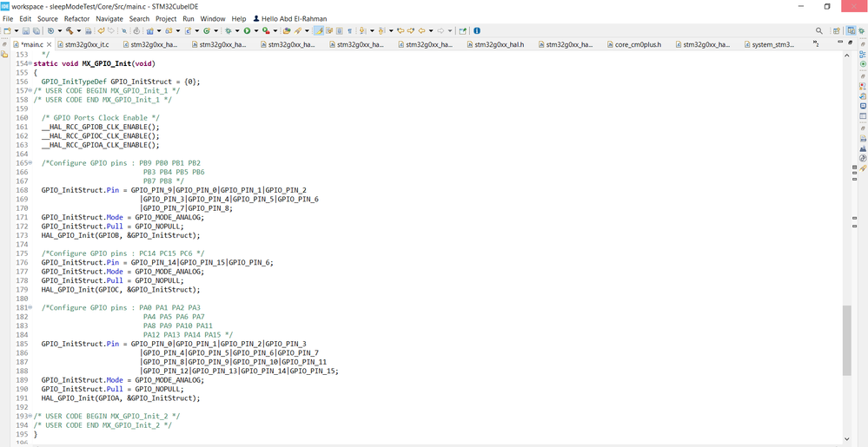Screen dimensions: 868x447
Task: Switch to the core_cm0plus.h editor tab
Action: point(633,44)
